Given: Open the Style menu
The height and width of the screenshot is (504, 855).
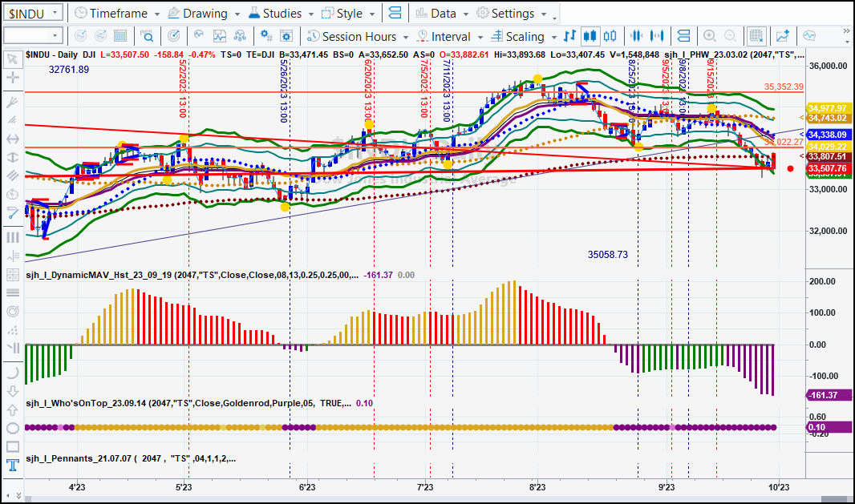Looking at the screenshot, I should 342,13.
